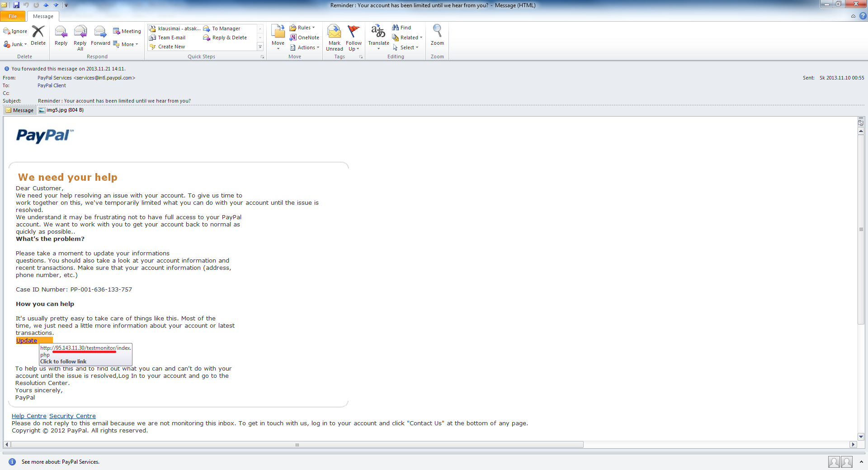Run the Team E-mail quick step

coord(168,38)
